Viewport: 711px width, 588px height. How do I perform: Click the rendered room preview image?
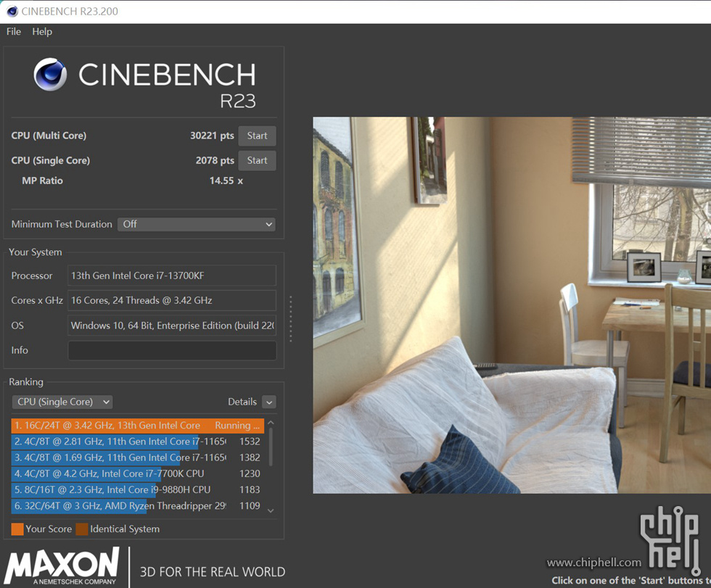click(x=512, y=305)
